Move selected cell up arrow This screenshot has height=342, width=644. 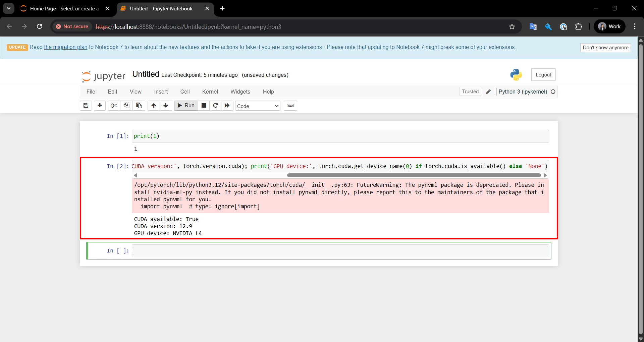154,106
